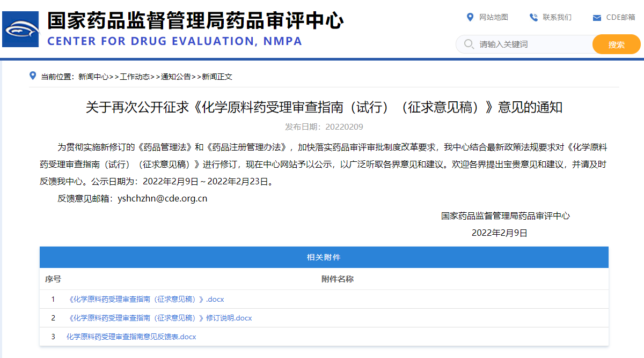Screen dimensions: 644x358
Task: Open the 网站地图 link
Action: click(494, 17)
